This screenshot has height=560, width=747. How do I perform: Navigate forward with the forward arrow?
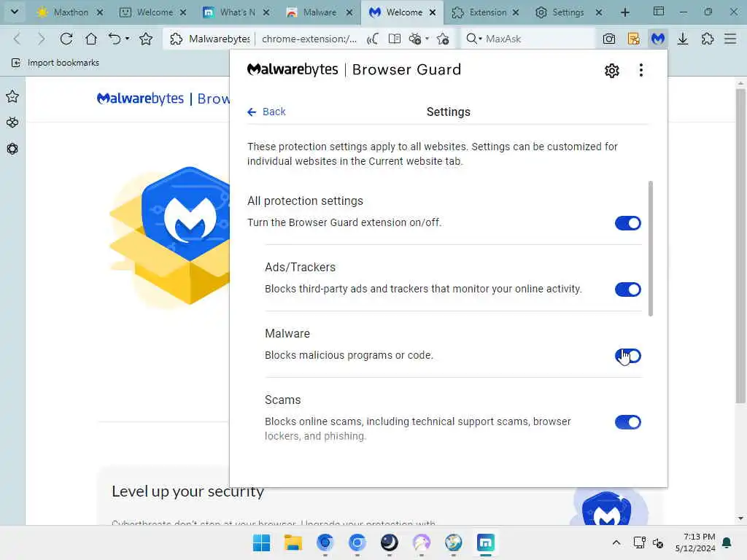[x=42, y=39]
